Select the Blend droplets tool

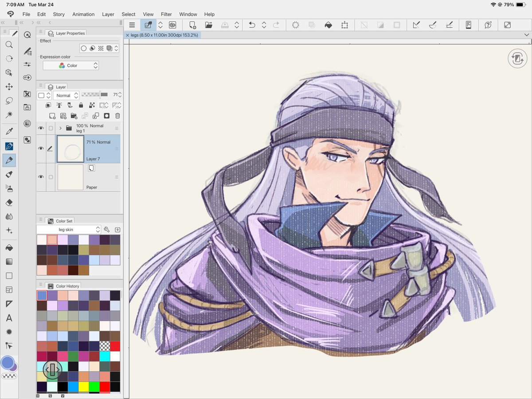tap(9, 217)
